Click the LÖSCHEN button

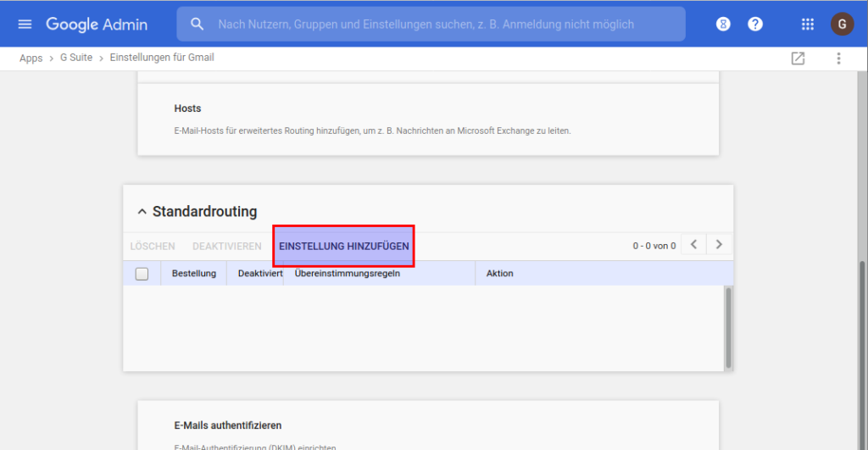coord(153,247)
